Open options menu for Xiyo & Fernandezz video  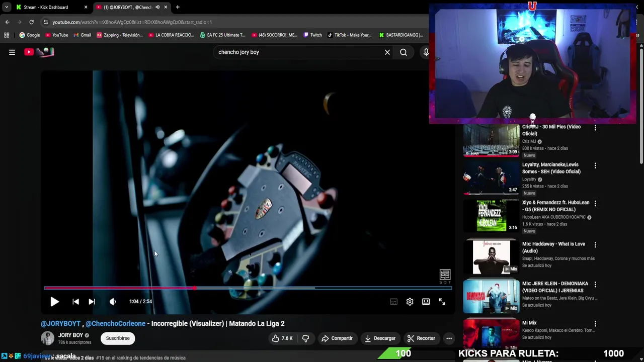pos(595,204)
